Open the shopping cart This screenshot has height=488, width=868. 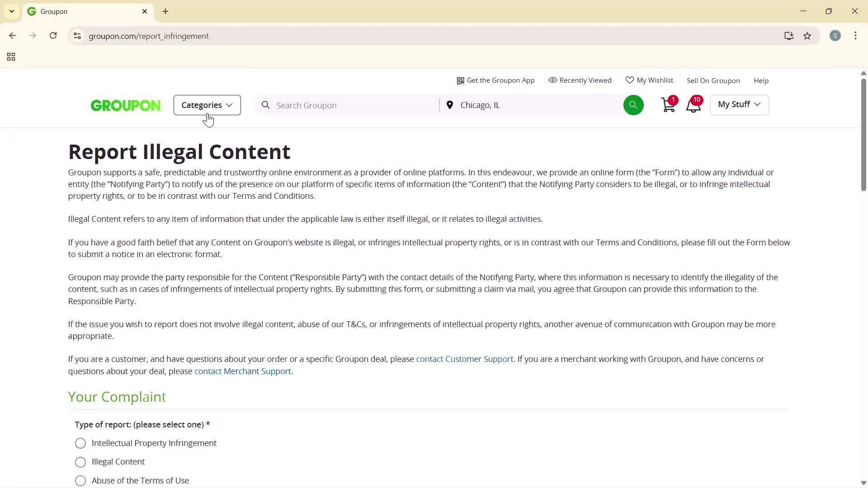(x=668, y=105)
